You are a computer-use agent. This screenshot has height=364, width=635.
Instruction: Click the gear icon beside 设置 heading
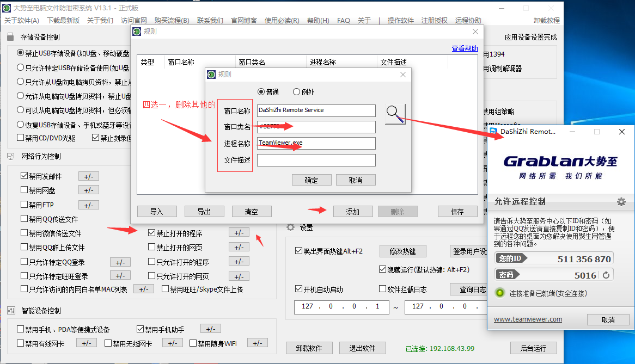(290, 227)
